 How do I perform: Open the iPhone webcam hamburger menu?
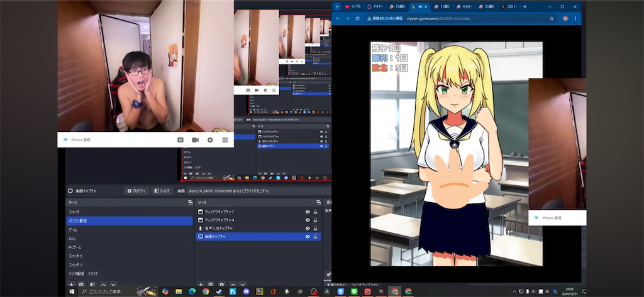pos(225,140)
